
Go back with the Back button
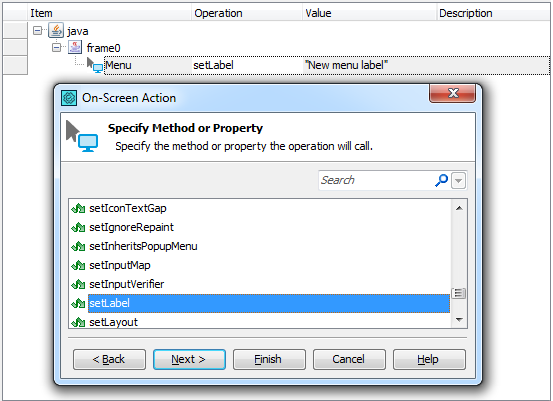click(109, 359)
